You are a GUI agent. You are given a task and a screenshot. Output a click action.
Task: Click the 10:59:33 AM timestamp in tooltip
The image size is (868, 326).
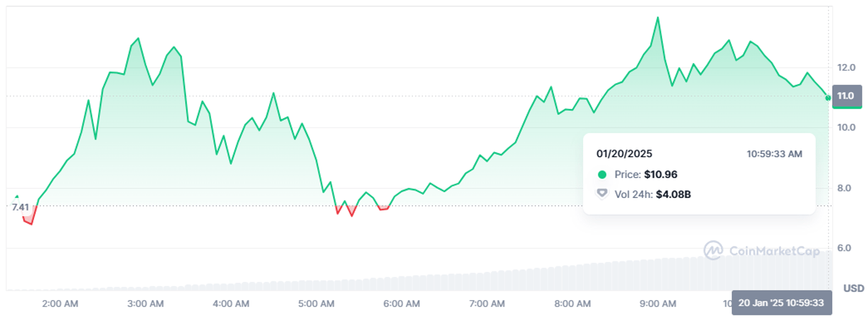click(x=774, y=153)
